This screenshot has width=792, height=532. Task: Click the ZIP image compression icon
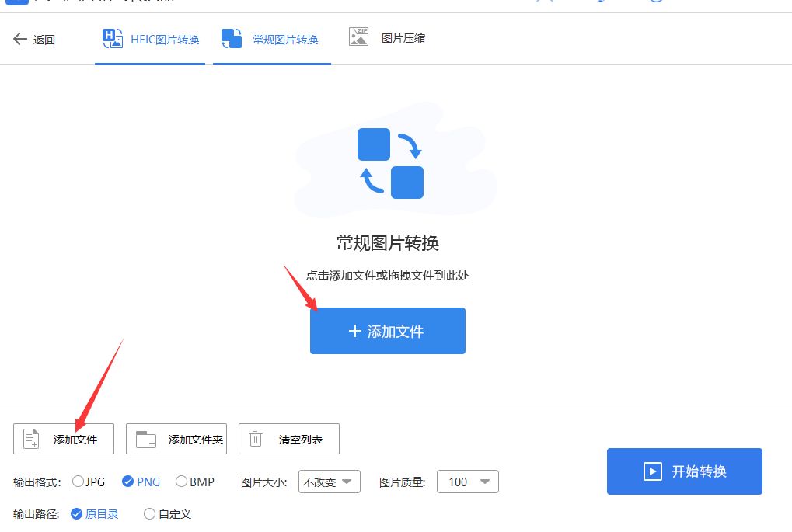pos(358,37)
